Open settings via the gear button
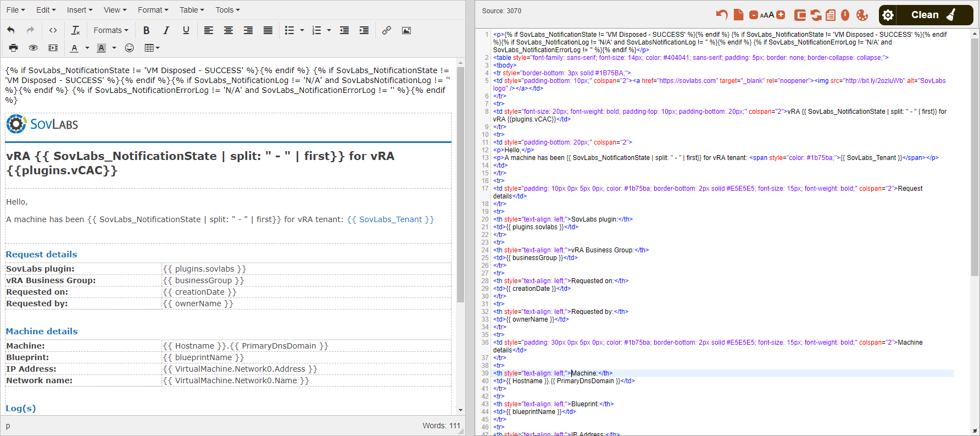980x436 pixels. 888,15
